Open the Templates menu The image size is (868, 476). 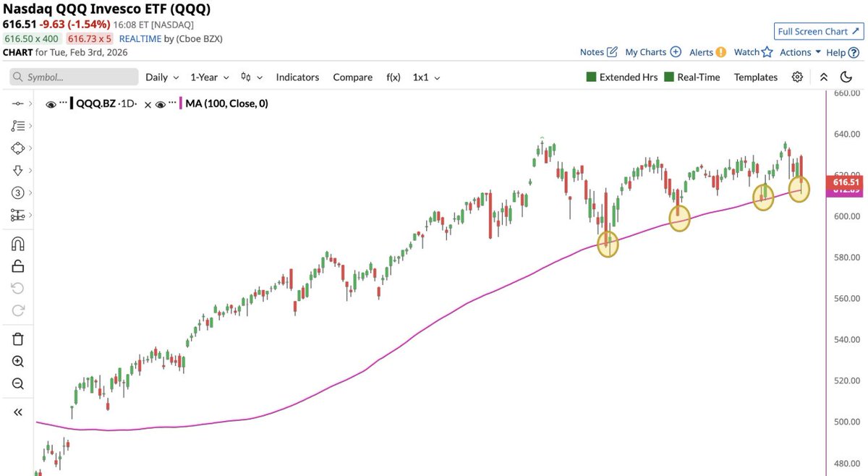(756, 77)
